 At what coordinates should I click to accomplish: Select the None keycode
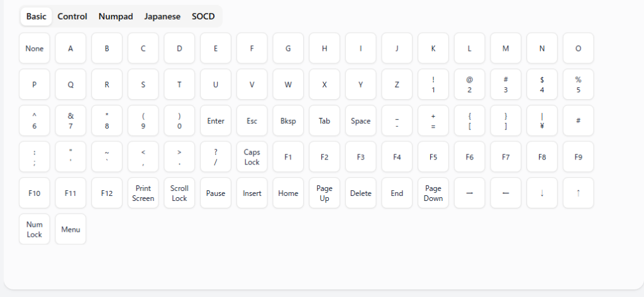coord(35,48)
